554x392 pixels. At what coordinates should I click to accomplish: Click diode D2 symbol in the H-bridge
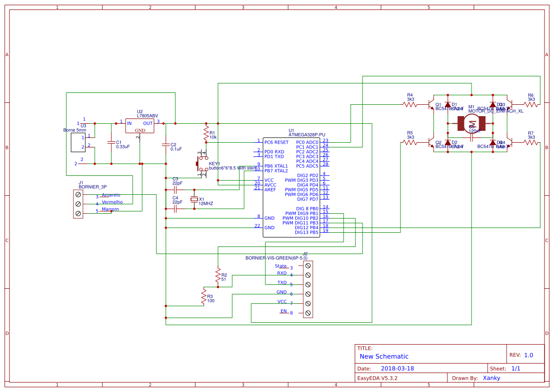448,143
